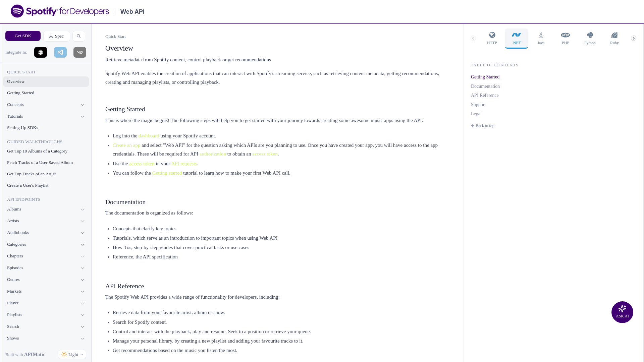The width and height of the screenshot is (644, 362).
Task: Open Getting Started in the sidebar
Action: pyautogui.click(x=46, y=93)
